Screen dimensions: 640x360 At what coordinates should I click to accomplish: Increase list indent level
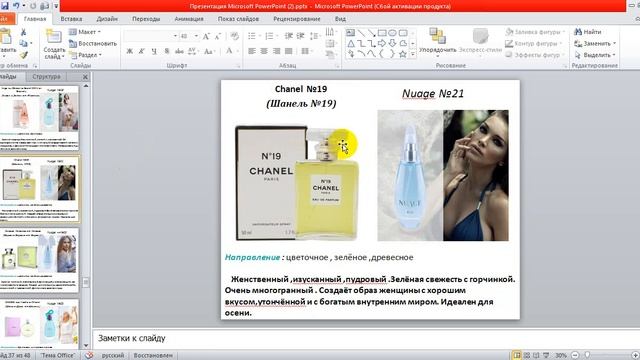coord(301,36)
